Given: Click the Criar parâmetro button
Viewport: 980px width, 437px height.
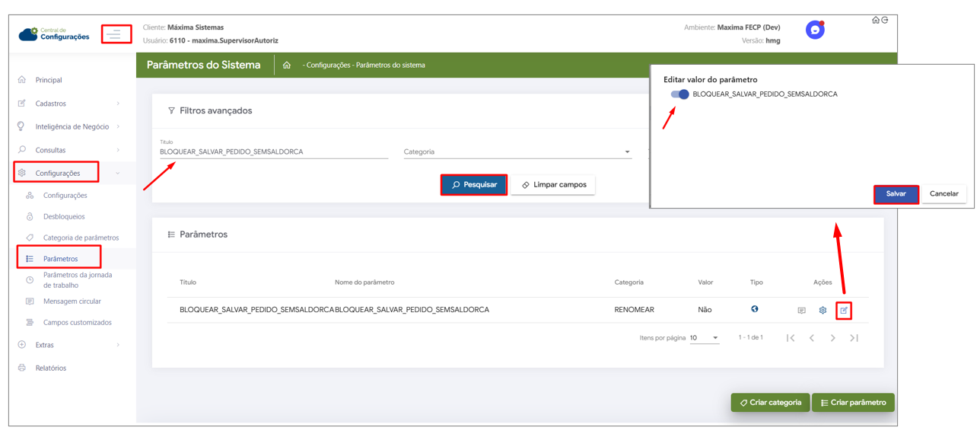Looking at the screenshot, I should coord(853,403).
